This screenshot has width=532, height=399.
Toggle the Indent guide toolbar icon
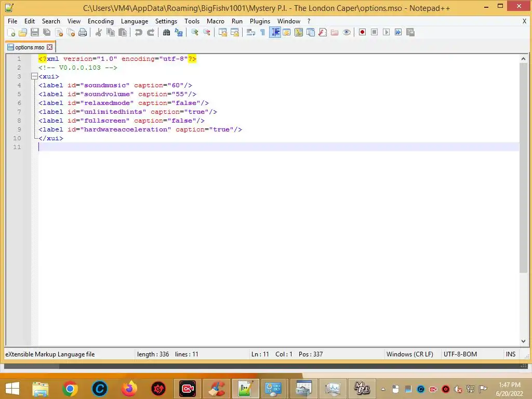point(275,32)
